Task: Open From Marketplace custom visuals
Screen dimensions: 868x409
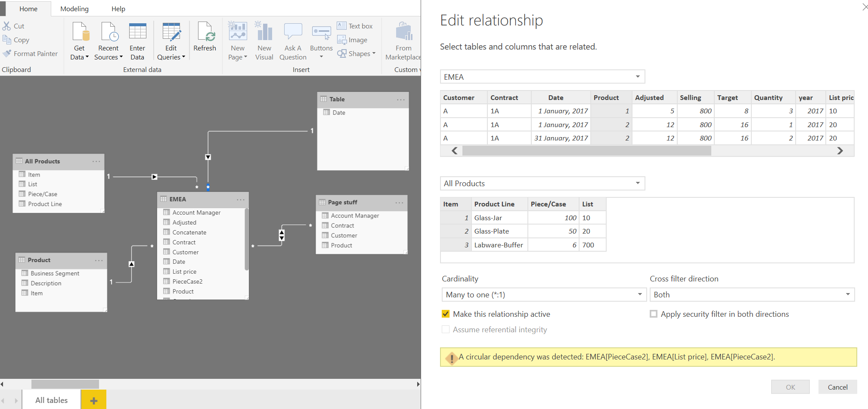Action: (x=404, y=41)
